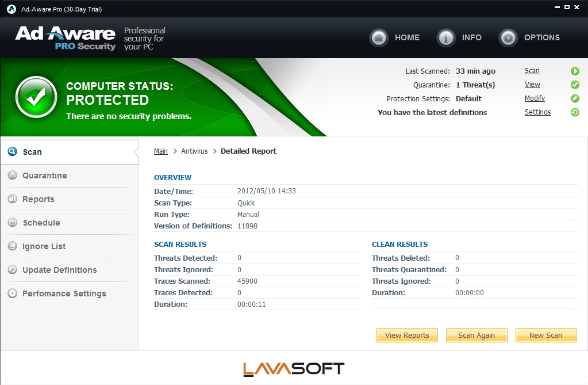Viewport: 588px width, 385px height.
Task: Open the Info icon in header
Action: pos(446,37)
